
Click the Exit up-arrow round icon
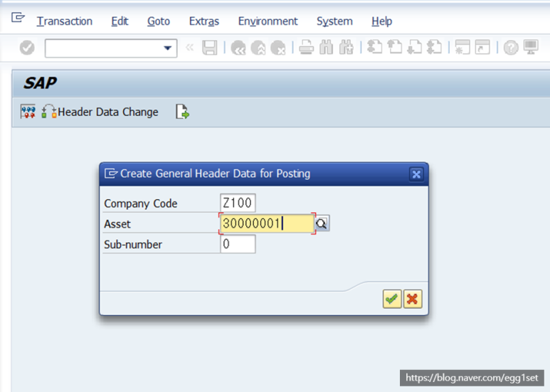click(x=258, y=48)
